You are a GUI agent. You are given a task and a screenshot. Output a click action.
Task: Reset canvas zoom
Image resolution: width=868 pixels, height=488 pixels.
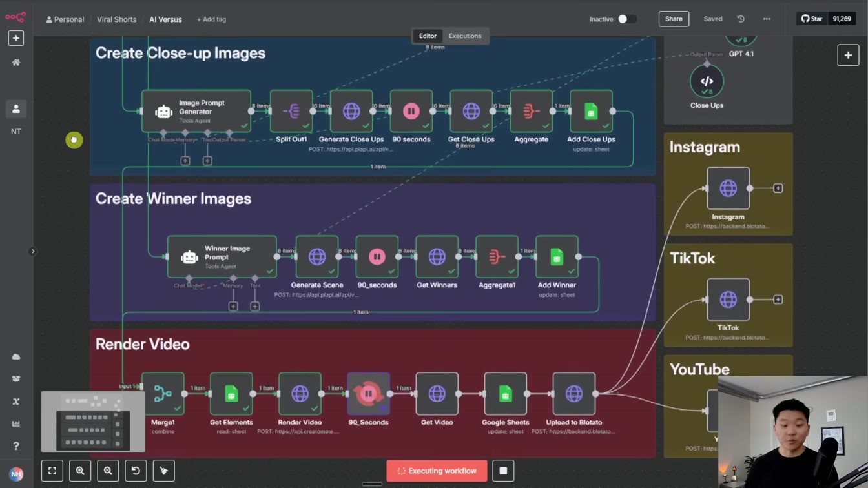136,471
